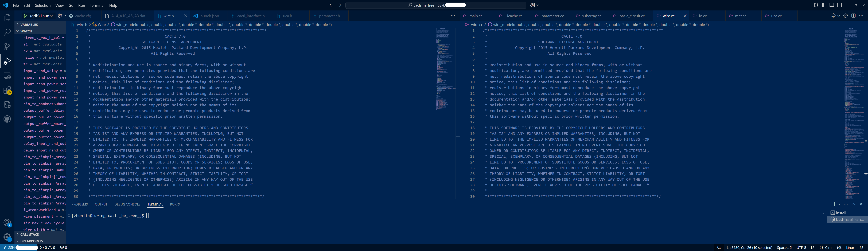Toggle the secondary side bar layout button
Screen dimensions: 868x251
(x=839, y=5)
